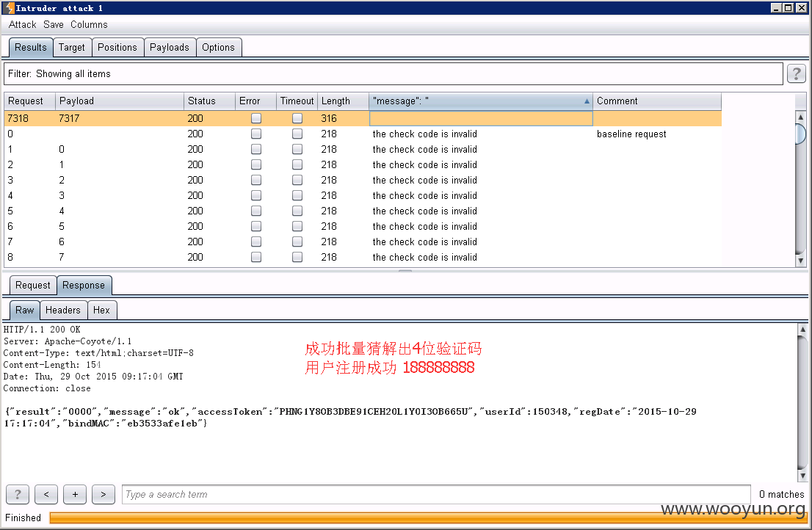
Task: Click response pane scrollbar down arrow
Action: 802,476
